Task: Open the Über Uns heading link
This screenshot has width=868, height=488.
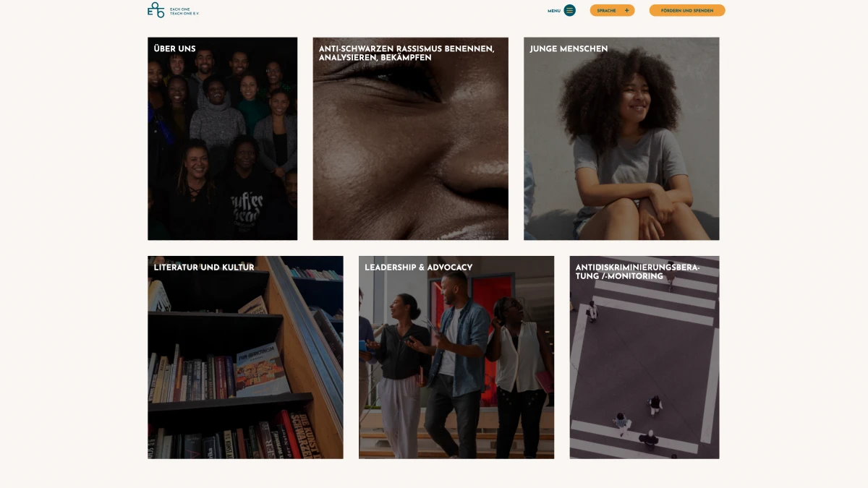Action: click(x=175, y=49)
